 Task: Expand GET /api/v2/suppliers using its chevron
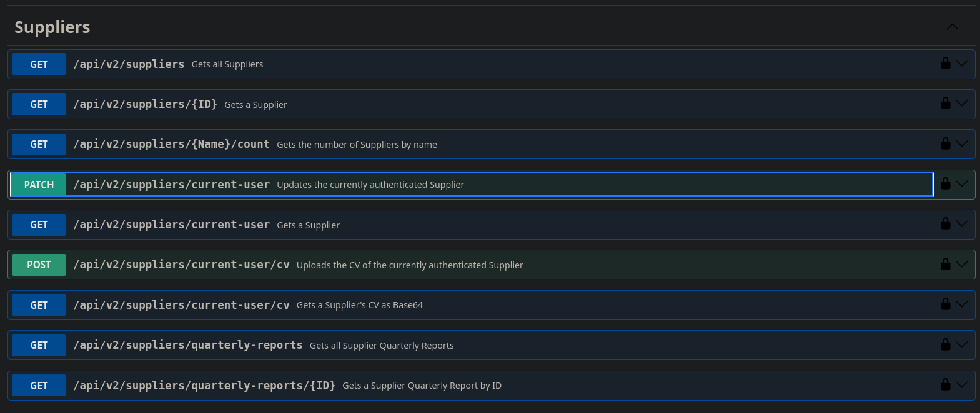[962, 64]
